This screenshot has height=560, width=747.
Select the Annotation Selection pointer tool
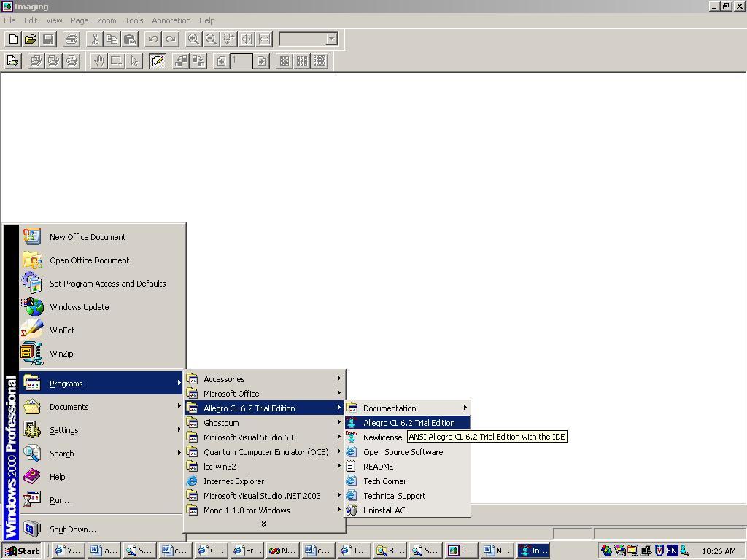[x=134, y=61]
